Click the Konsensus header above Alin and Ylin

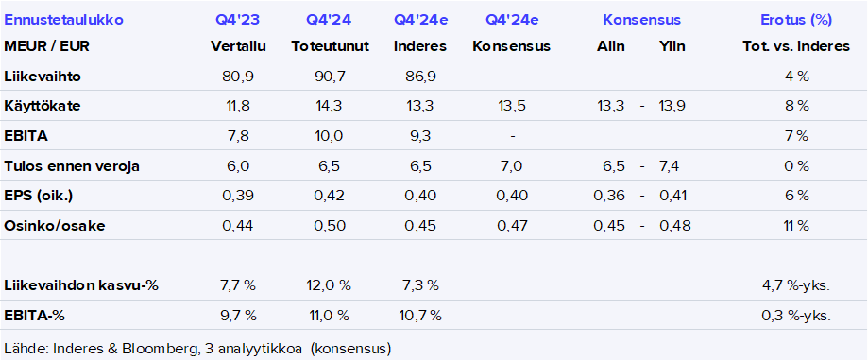[642, 21]
